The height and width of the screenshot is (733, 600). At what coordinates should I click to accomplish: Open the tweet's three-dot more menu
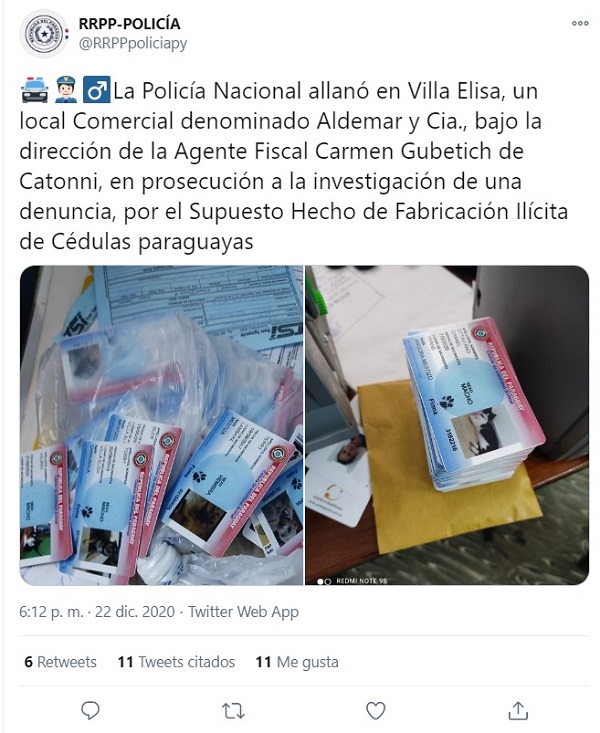(580, 23)
